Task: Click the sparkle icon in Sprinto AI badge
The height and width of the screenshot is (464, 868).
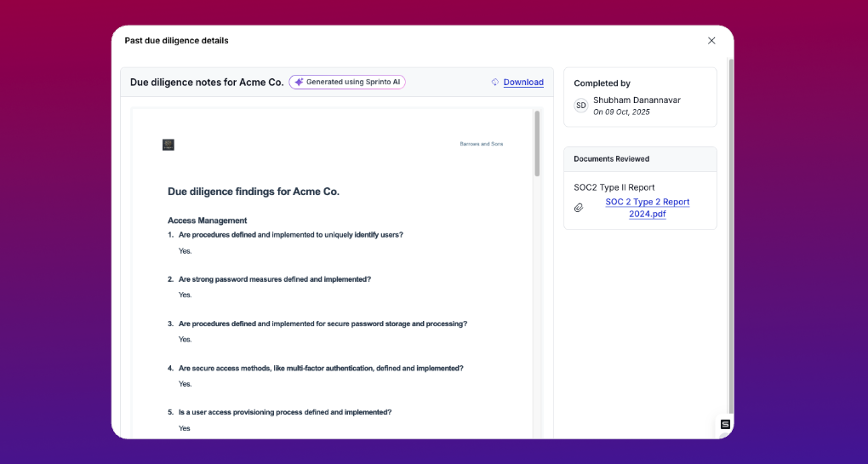Action: pos(299,83)
